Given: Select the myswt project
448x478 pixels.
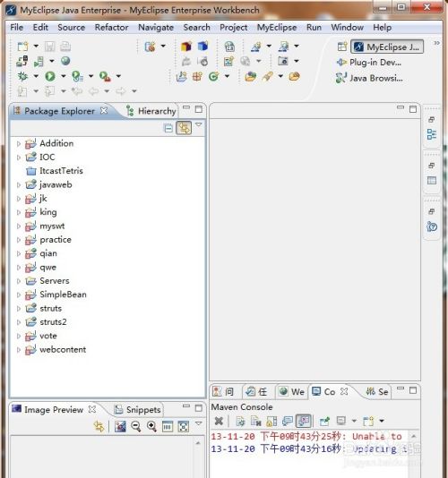Looking at the screenshot, I should (x=52, y=226).
